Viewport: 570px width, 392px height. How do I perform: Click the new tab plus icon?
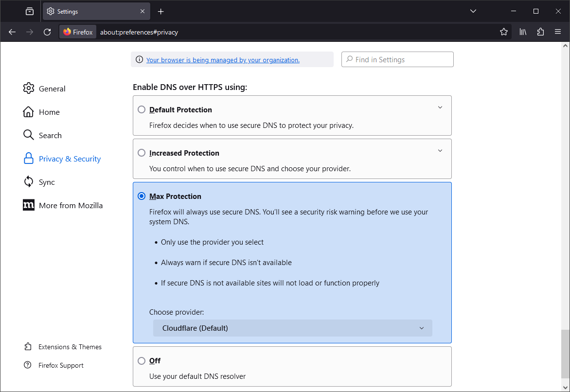161,11
